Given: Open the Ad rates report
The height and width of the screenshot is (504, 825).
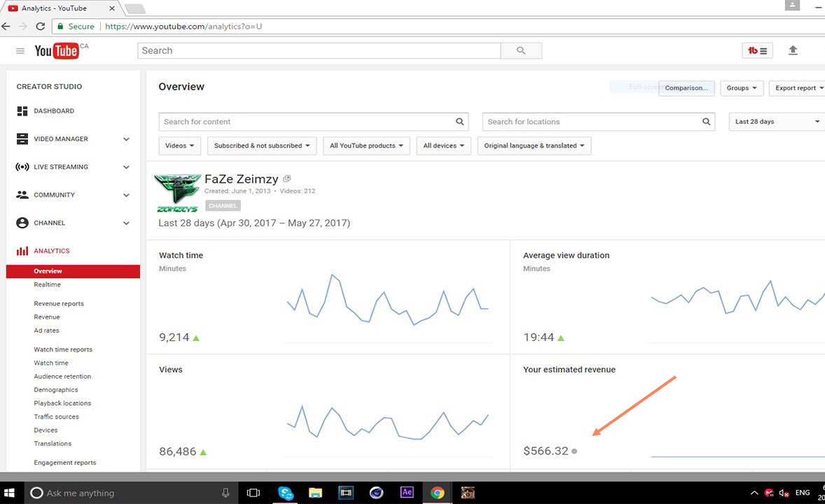Looking at the screenshot, I should click(46, 330).
